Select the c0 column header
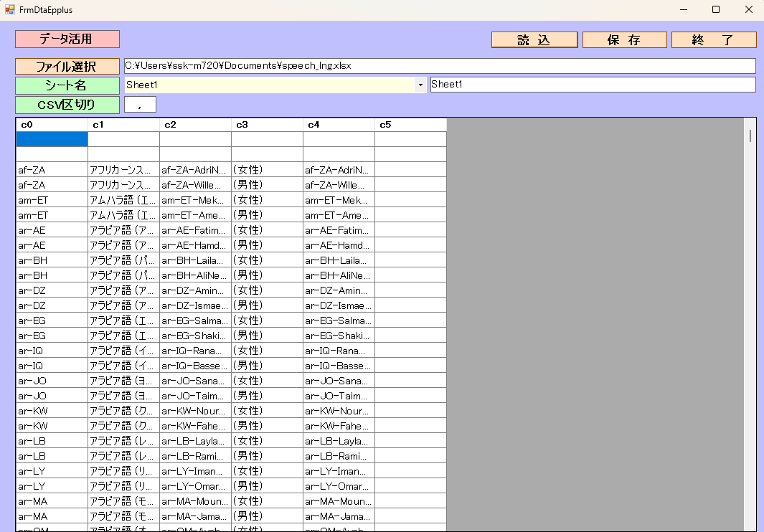The image size is (764, 532). click(52, 125)
